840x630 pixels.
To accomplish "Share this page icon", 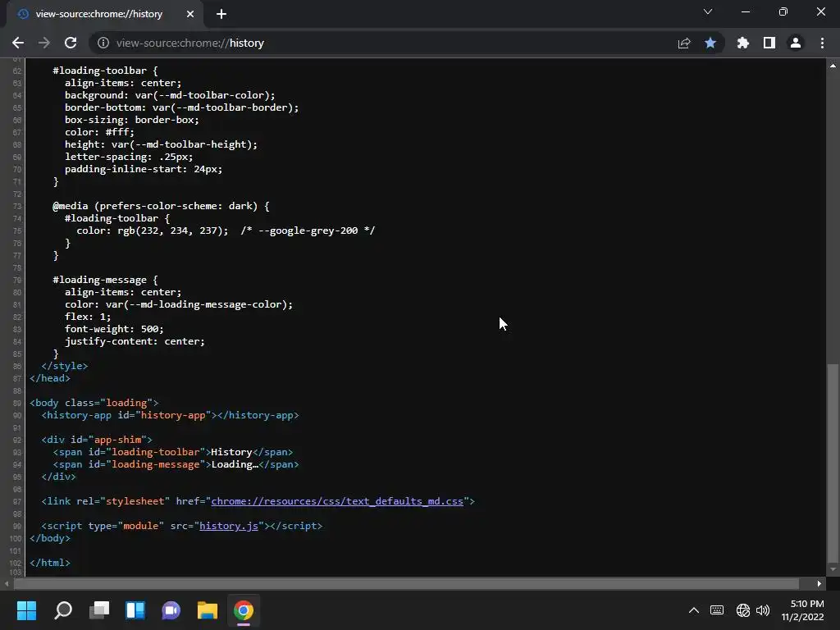I will pyautogui.click(x=684, y=43).
